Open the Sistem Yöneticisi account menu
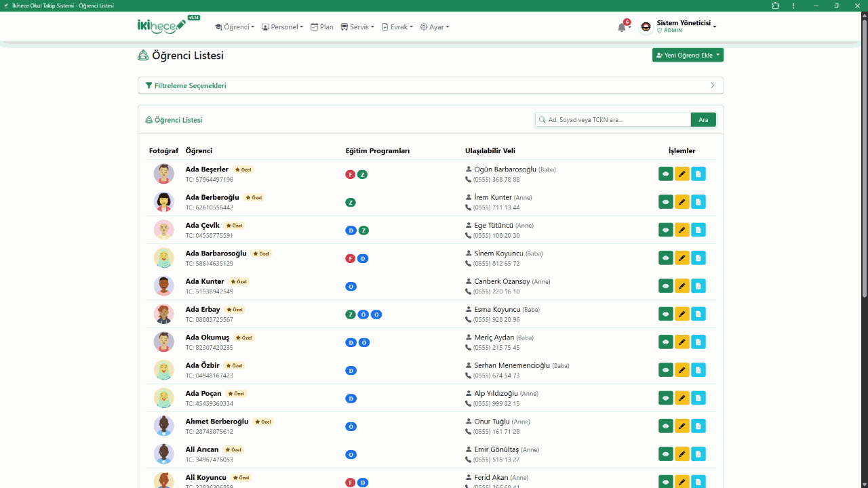This screenshot has width=868, height=488. coord(679,27)
